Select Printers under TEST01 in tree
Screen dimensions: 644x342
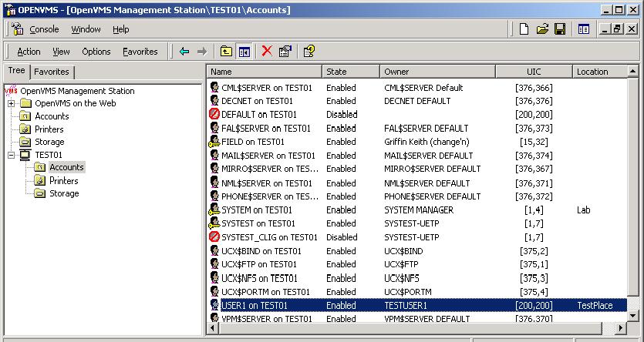point(64,180)
